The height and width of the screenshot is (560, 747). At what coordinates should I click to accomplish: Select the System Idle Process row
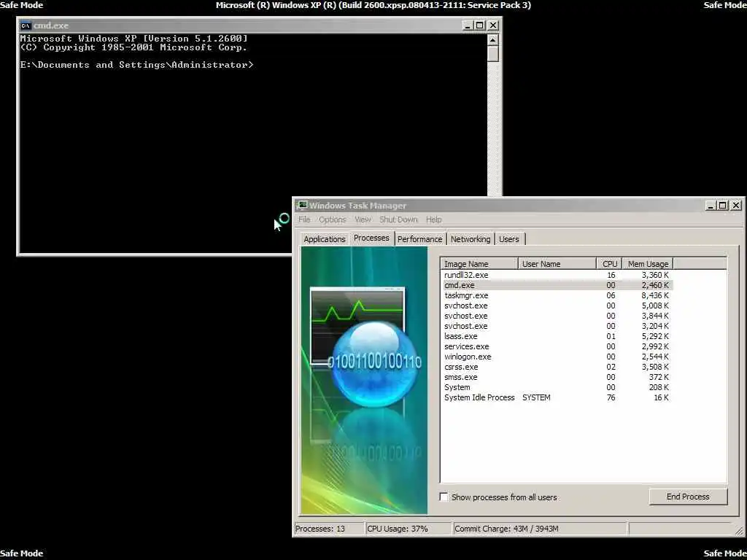click(557, 397)
